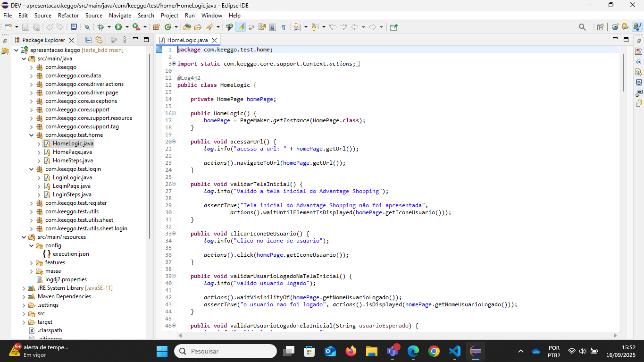Open a Terminal via monitor icon
The width and height of the screenshot is (644, 362).
click(73, 27)
